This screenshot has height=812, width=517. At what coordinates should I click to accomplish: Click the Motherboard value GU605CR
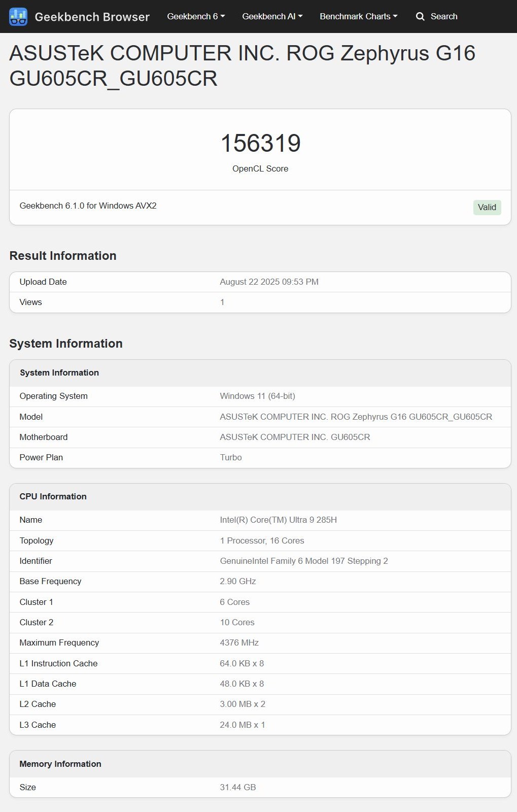tap(295, 437)
